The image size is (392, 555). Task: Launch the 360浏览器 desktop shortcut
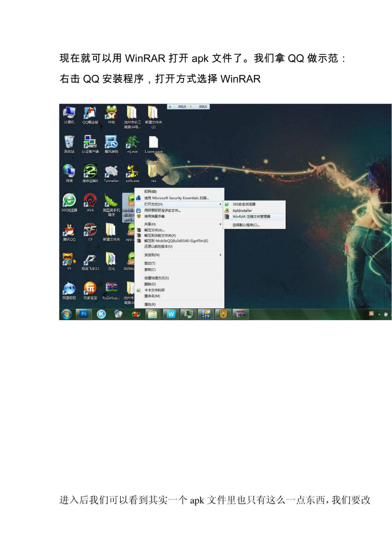pos(69,202)
